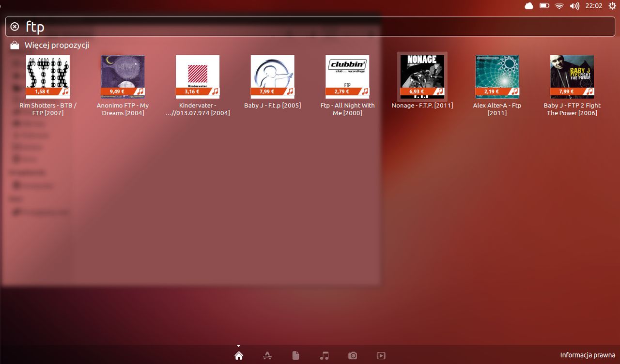Click the shopping bag icon beside Więcej propozycji
Viewport: 620px width, 364px height.
15,45
